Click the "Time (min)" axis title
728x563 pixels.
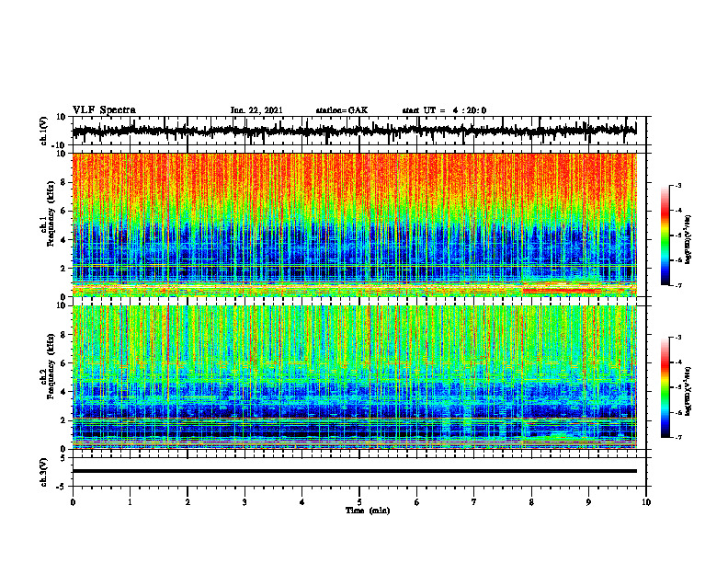point(368,511)
